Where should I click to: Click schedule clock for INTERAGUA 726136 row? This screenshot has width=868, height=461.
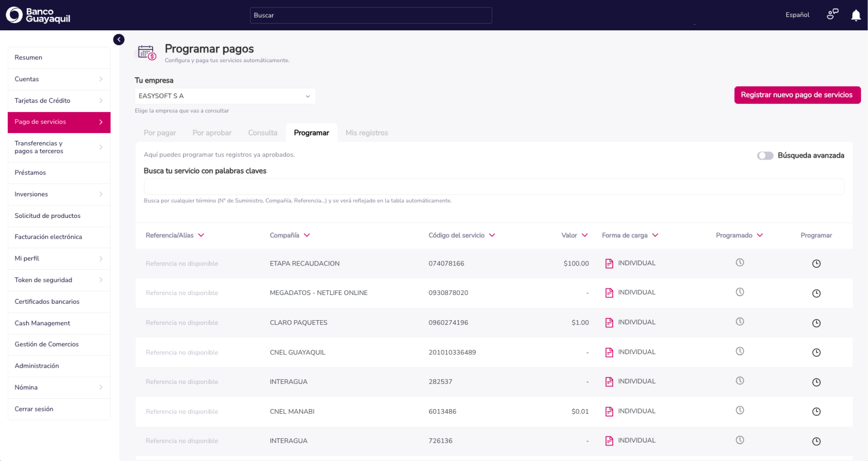point(816,441)
